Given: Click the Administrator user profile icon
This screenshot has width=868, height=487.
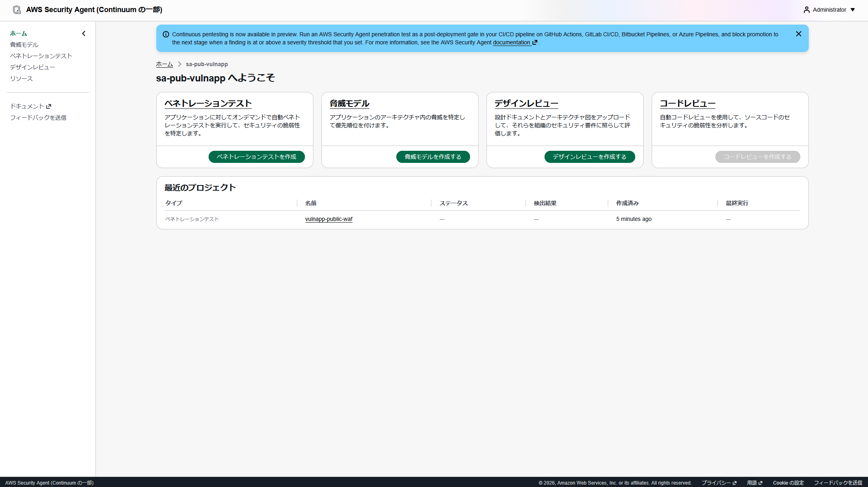Looking at the screenshot, I should pos(806,10).
